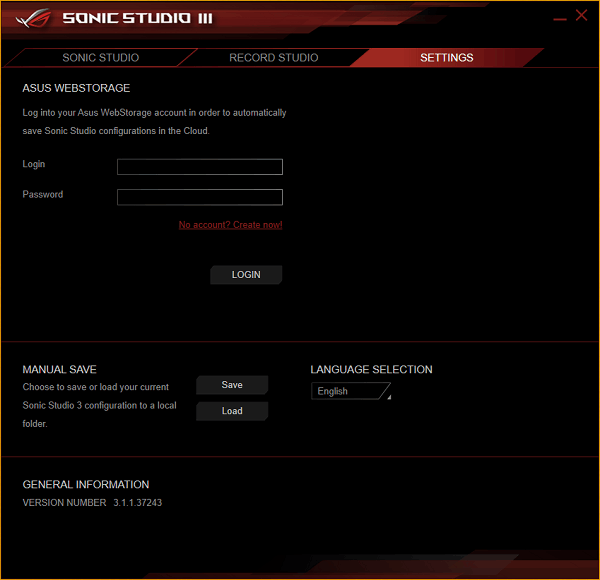Open the Record Studio tab
Viewport: 600px width, 580px height.
pos(274,58)
